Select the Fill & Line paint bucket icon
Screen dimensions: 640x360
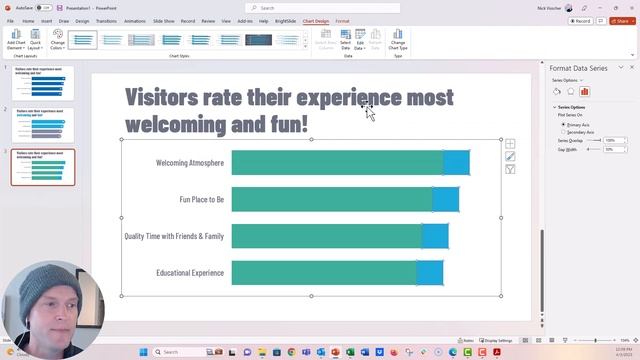tap(557, 92)
